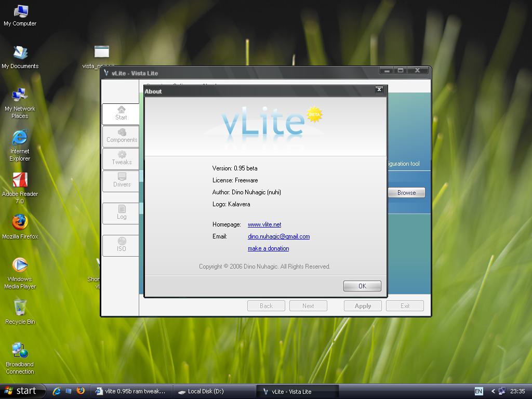Open the Components tab in vLite
Screen dimensions: 532x399
pyautogui.click(x=121, y=137)
